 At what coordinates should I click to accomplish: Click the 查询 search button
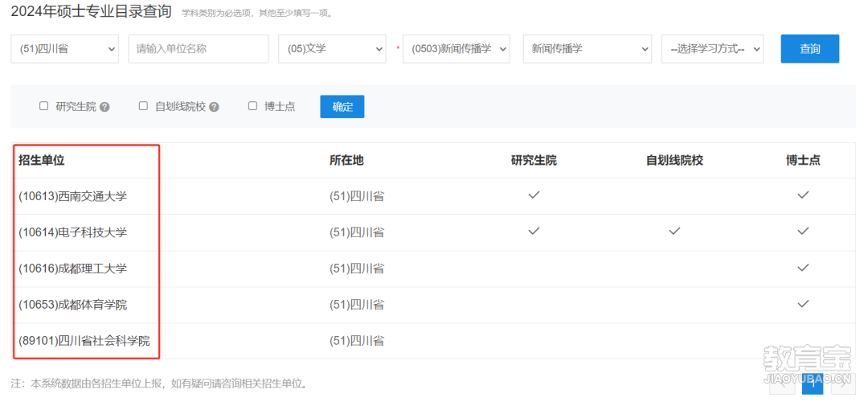click(810, 49)
